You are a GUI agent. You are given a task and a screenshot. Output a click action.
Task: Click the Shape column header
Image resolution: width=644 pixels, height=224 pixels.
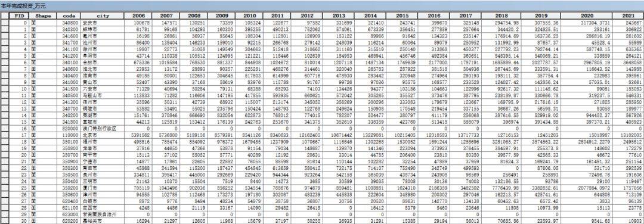43,15
